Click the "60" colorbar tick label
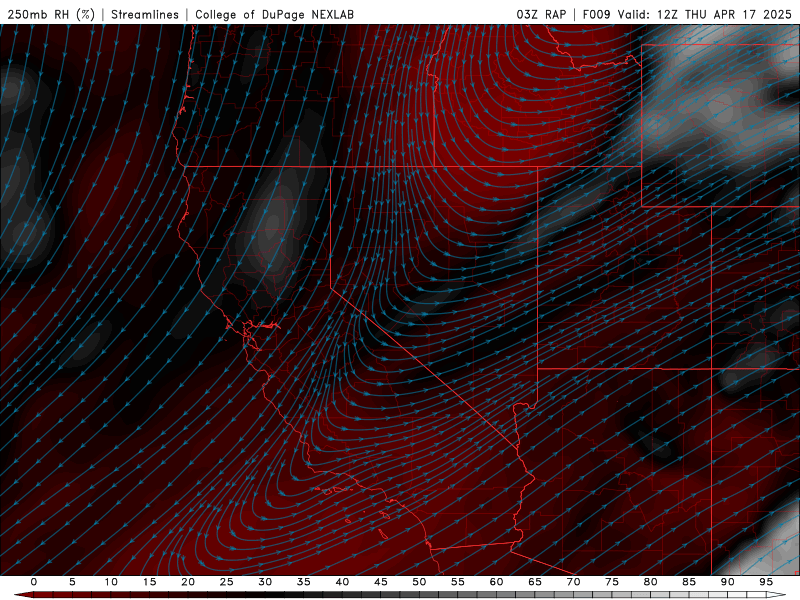800x600 pixels. (x=496, y=582)
